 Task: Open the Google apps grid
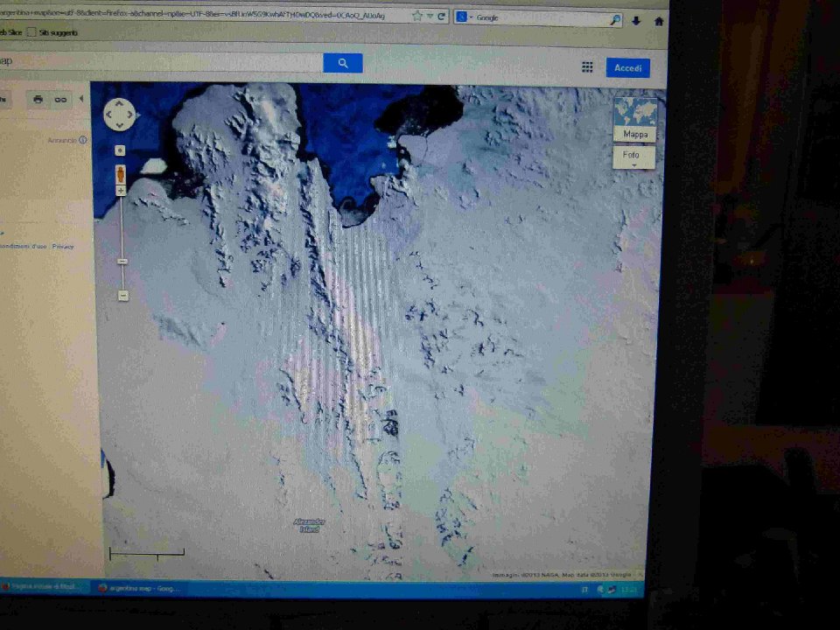click(587, 67)
